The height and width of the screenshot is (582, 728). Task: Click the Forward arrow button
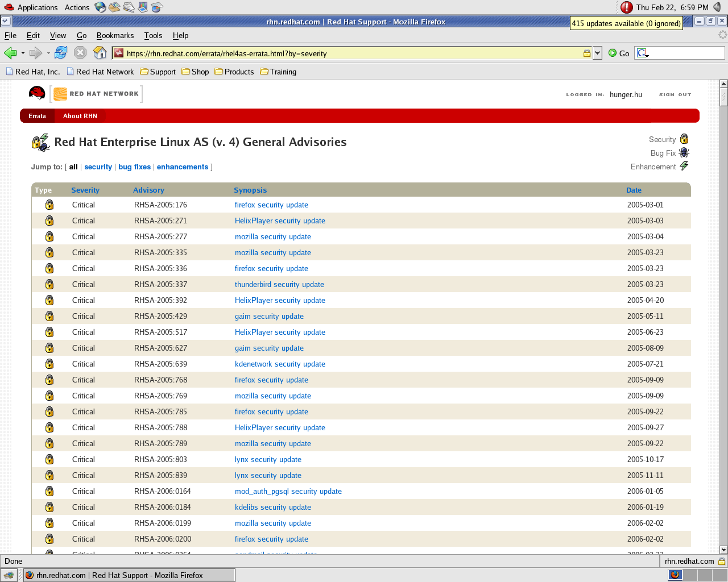35,53
